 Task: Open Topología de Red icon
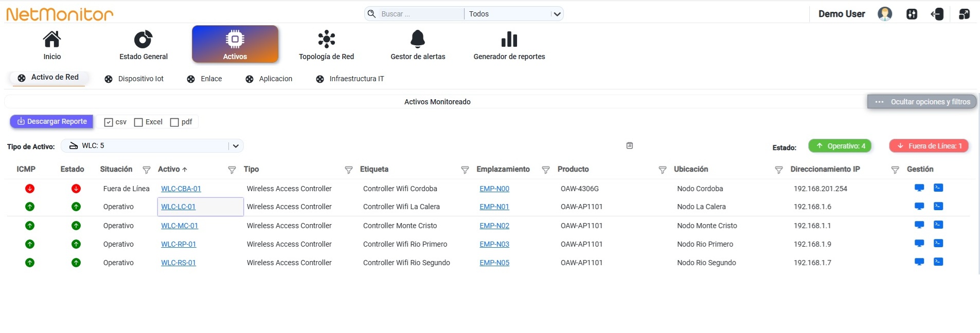pos(327,39)
